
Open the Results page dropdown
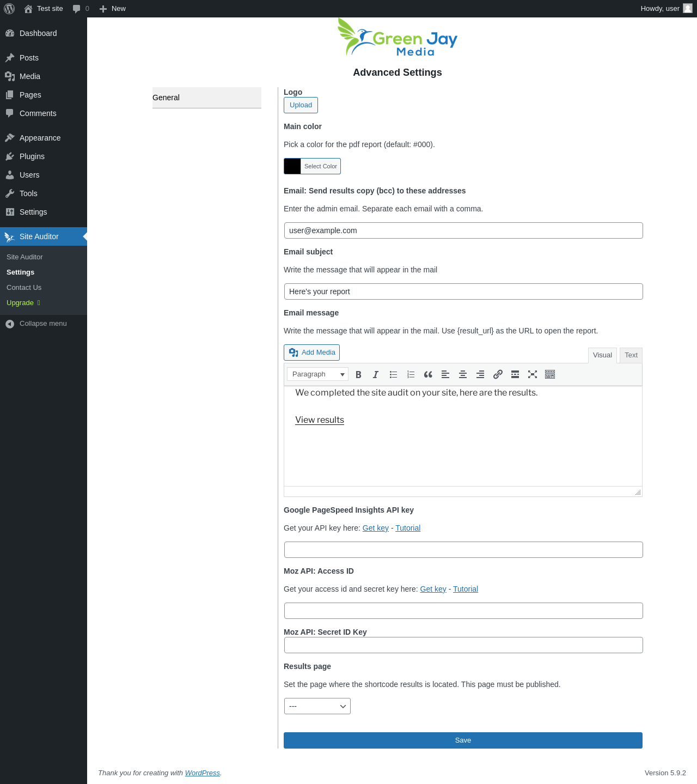pyautogui.click(x=317, y=706)
